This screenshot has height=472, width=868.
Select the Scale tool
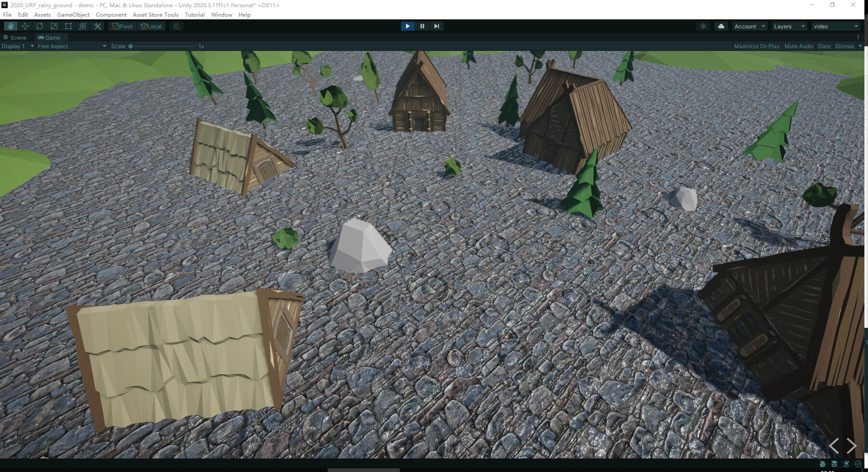point(54,26)
